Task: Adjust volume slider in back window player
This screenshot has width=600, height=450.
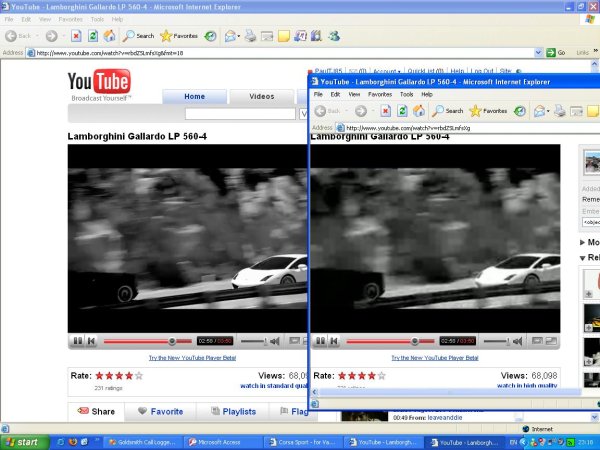Action: coord(254,341)
